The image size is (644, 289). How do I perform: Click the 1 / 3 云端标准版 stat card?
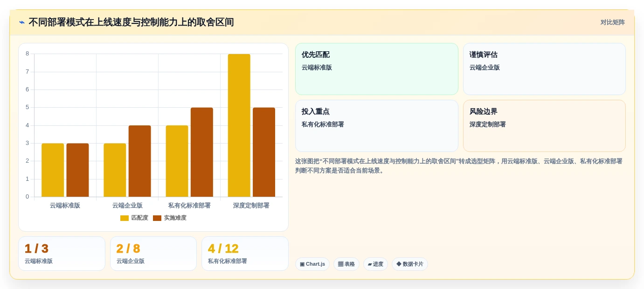pyautogui.click(x=62, y=254)
